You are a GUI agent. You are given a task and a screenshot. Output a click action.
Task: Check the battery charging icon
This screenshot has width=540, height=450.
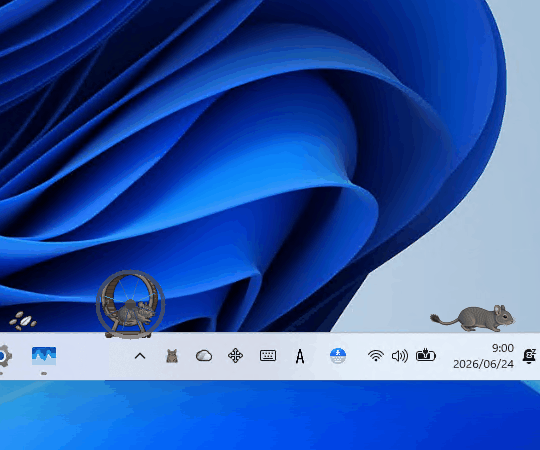pyautogui.click(x=426, y=355)
